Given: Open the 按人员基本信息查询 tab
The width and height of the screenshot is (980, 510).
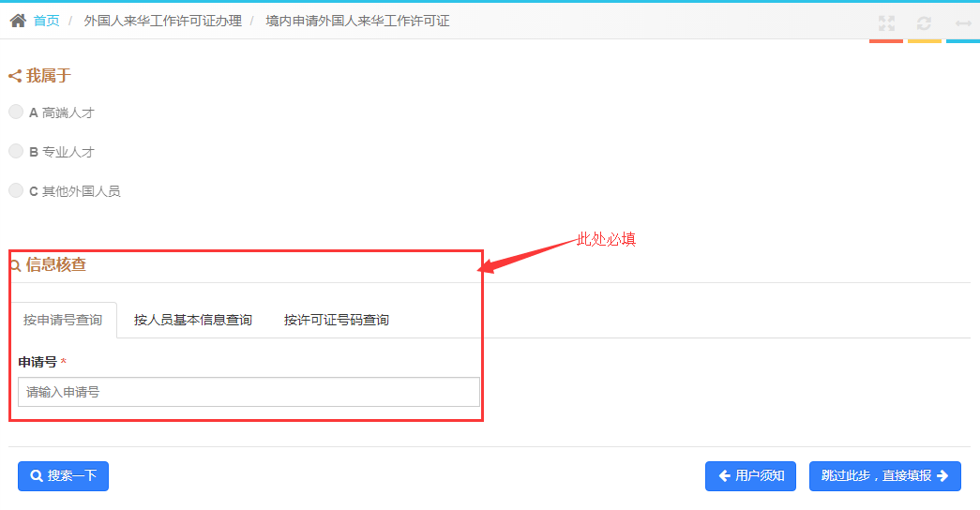Looking at the screenshot, I should tap(193, 320).
